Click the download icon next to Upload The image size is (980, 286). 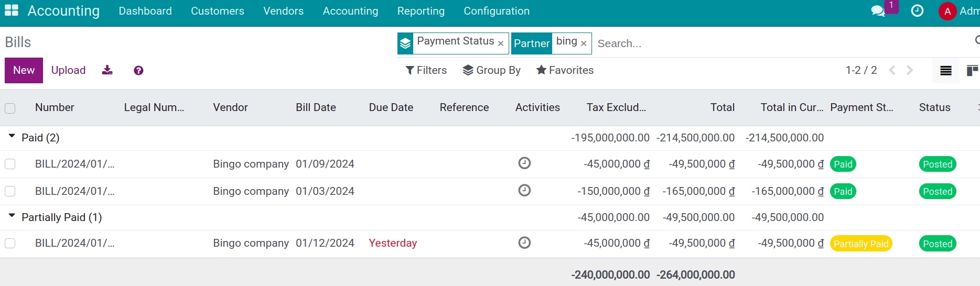click(x=107, y=70)
